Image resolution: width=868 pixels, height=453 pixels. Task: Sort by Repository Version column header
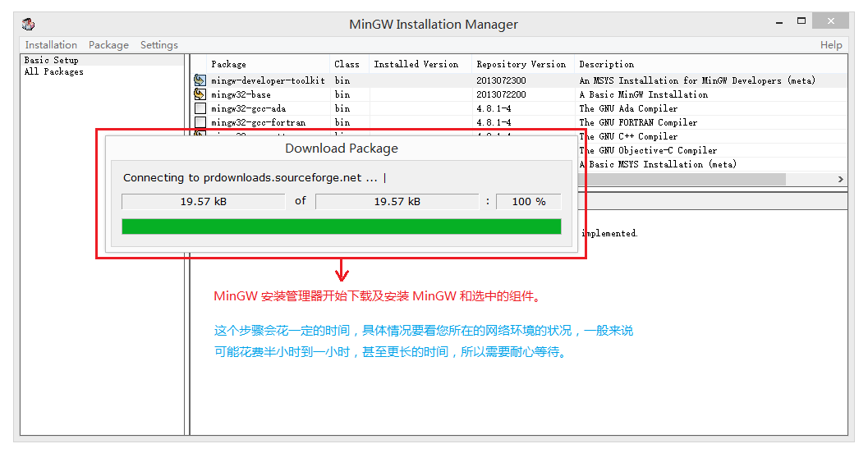point(522,64)
